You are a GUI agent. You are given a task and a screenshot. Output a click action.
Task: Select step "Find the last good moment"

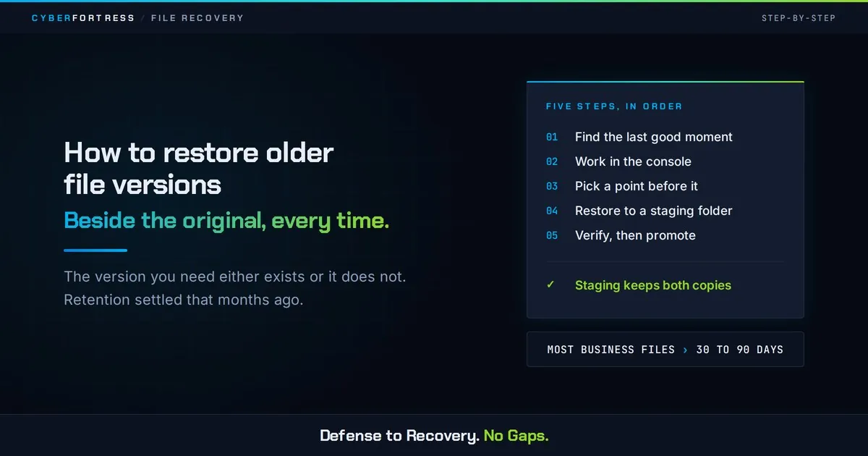click(654, 137)
